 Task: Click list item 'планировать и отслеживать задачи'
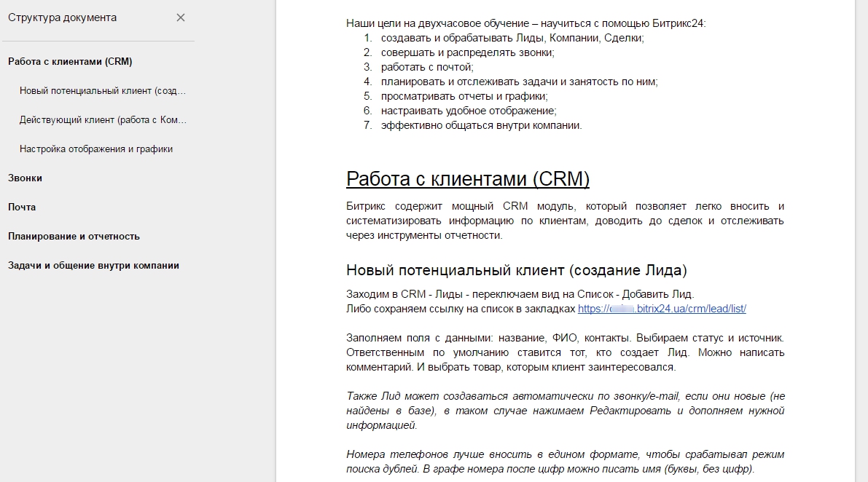pyautogui.click(x=519, y=82)
